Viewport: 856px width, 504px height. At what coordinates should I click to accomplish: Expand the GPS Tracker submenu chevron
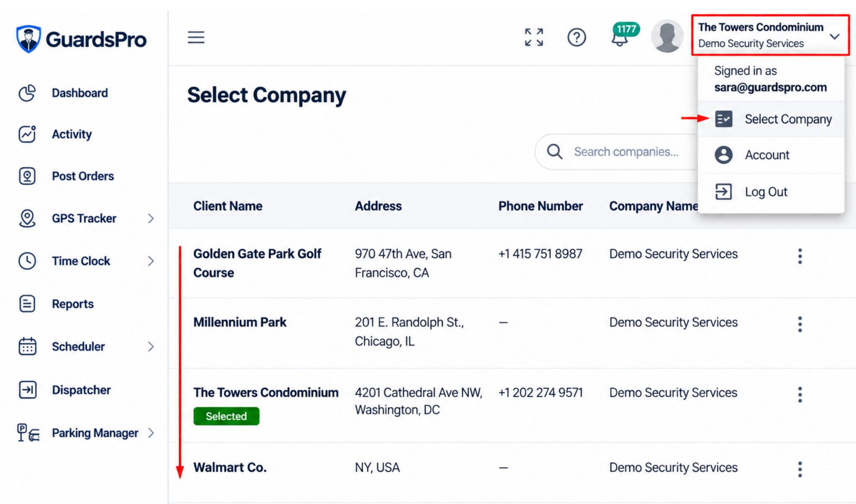click(x=151, y=218)
